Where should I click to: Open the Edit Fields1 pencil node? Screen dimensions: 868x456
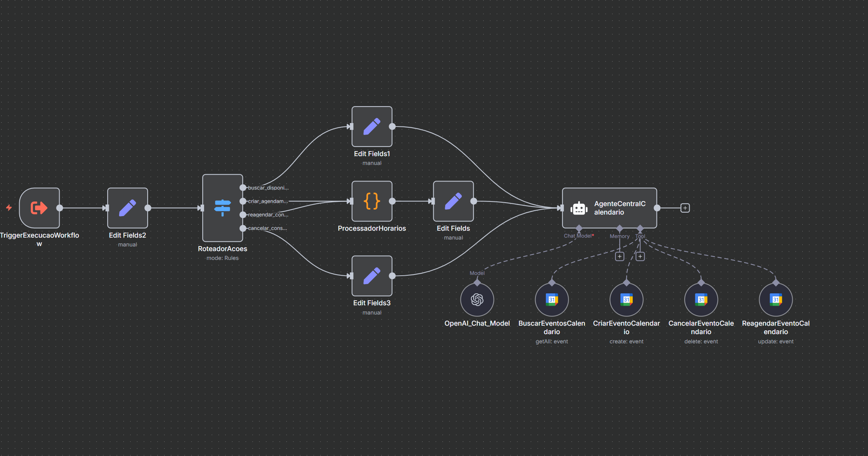[372, 126]
